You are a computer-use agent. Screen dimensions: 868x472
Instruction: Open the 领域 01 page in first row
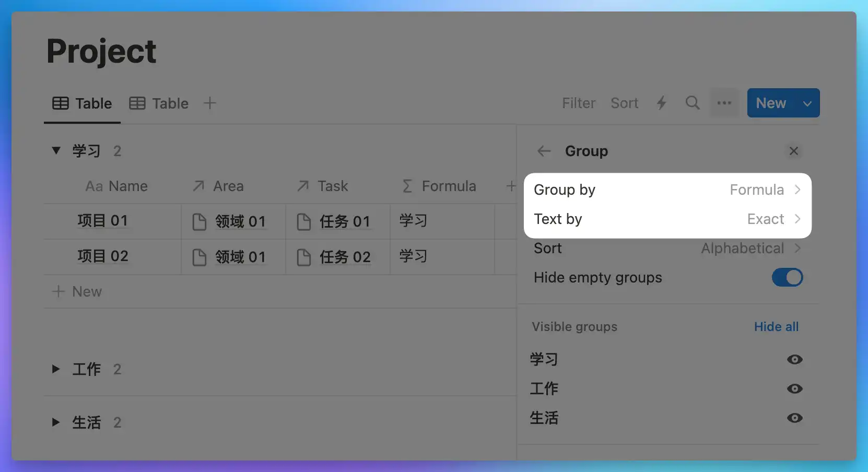tap(240, 221)
